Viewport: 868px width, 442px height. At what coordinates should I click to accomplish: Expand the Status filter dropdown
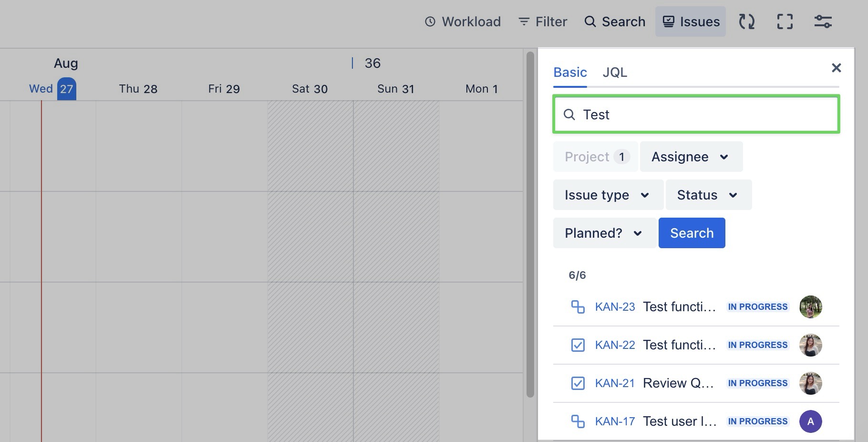click(708, 195)
